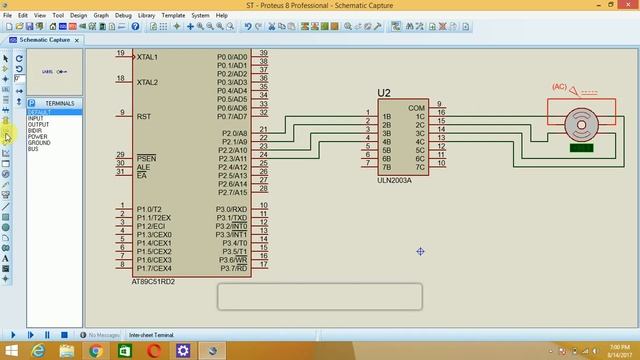Screen dimensions: 640x360
Task: Open the Template menu
Action: click(x=173, y=15)
